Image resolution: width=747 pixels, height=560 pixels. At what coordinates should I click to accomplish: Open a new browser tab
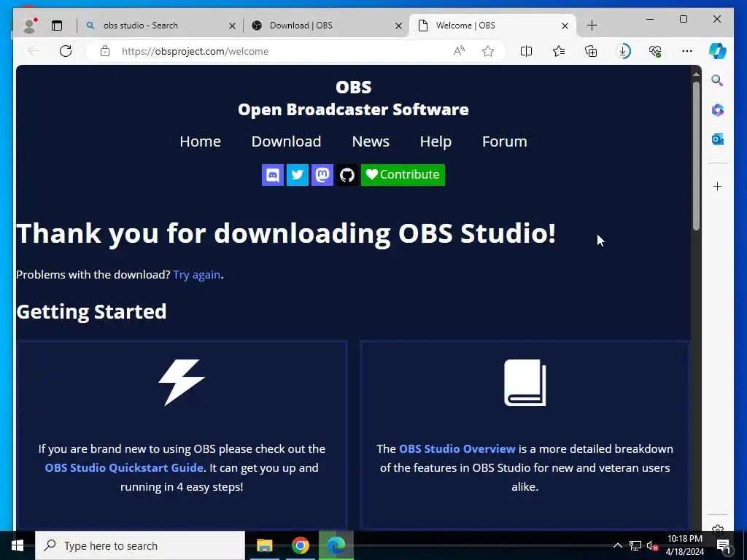[592, 26]
